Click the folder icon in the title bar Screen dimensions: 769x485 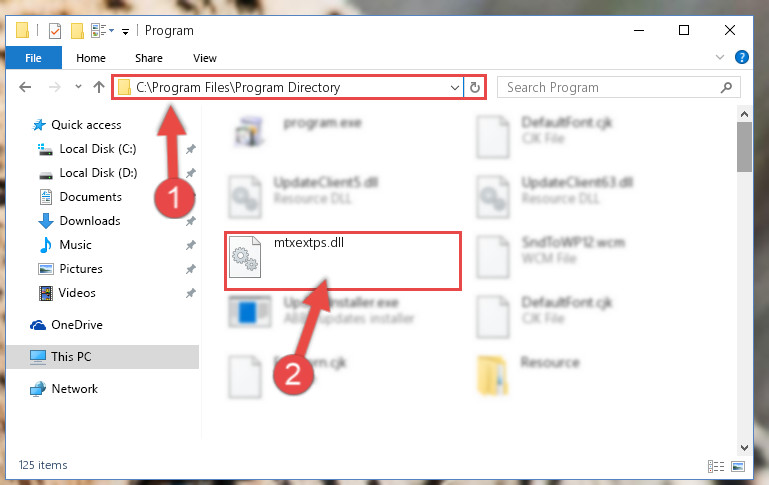click(x=22, y=30)
